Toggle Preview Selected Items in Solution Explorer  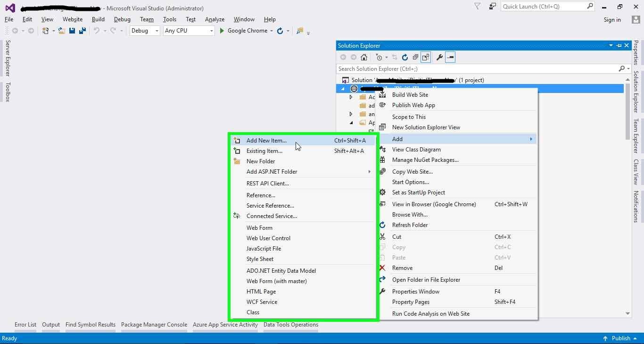point(450,57)
